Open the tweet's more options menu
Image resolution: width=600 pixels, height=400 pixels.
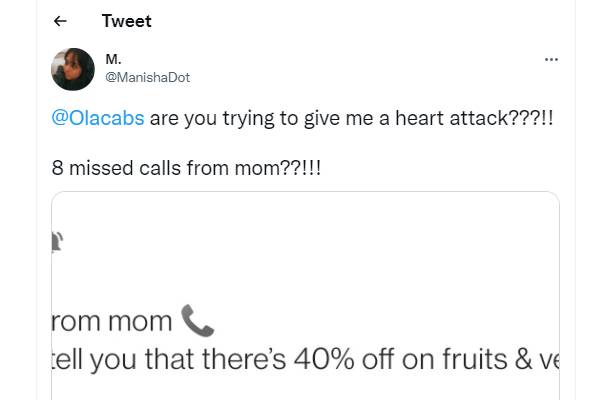(x=551, y=60)
